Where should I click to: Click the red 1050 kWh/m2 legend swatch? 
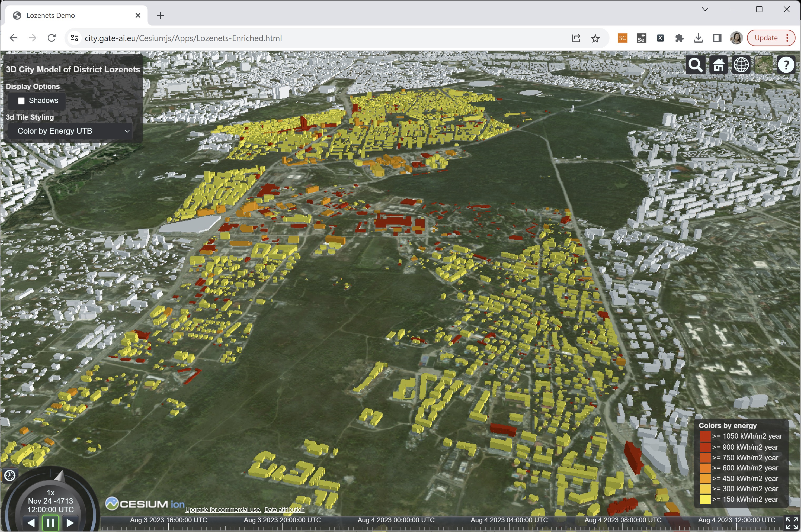coord(705,436)
